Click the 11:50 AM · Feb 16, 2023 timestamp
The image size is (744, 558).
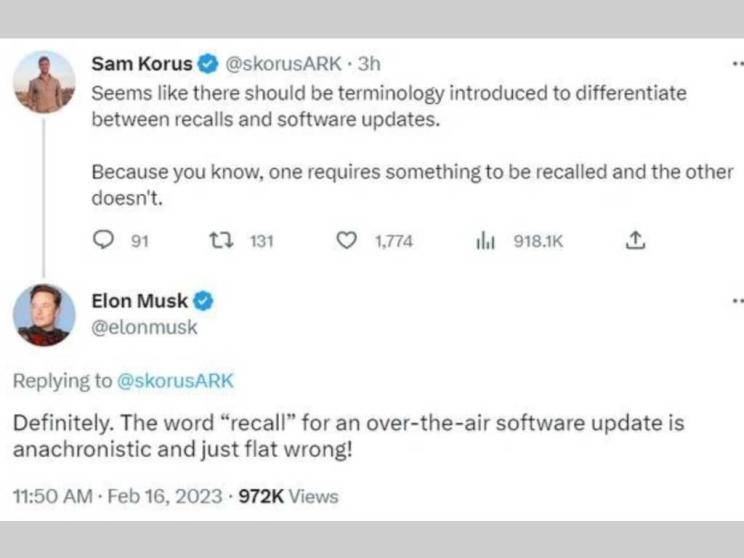click(118, 496)
